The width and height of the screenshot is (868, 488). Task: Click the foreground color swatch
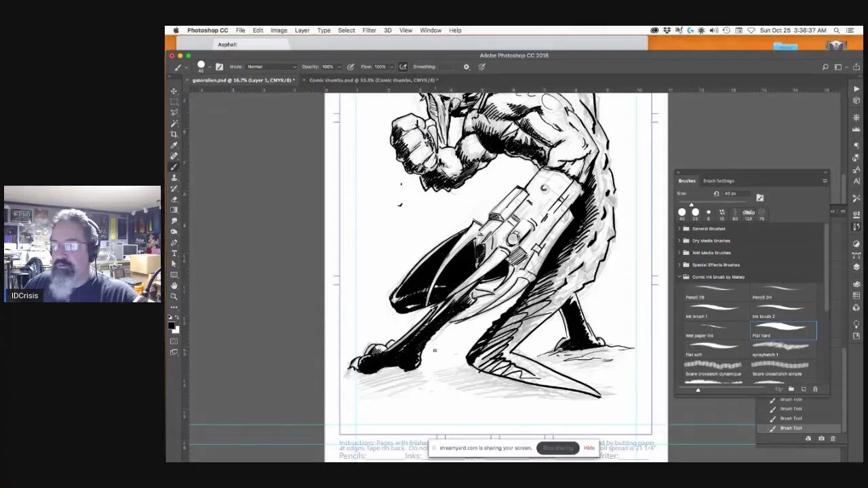[x=172, y=326]
